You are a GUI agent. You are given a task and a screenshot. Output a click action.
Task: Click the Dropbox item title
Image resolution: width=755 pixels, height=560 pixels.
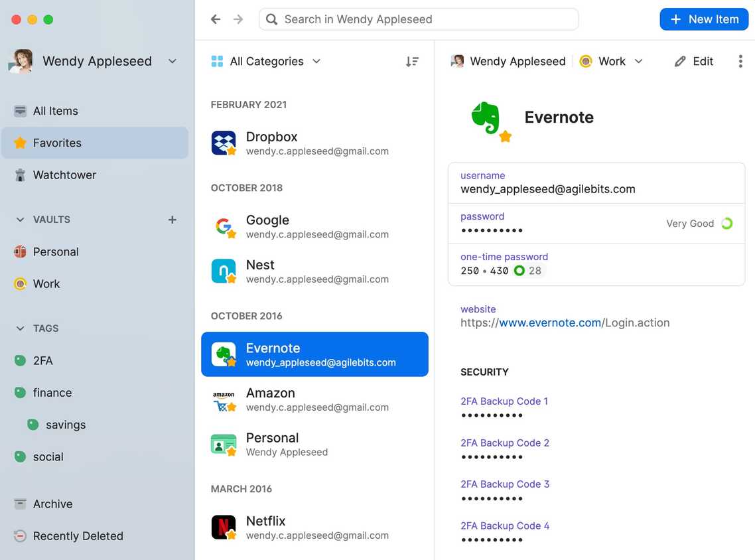coord(271,137)
